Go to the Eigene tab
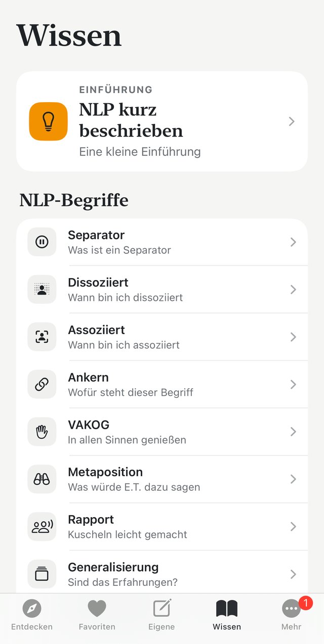The width and height of the screenshot is (324, 644). pyautogui.click(x=161, y=615)
